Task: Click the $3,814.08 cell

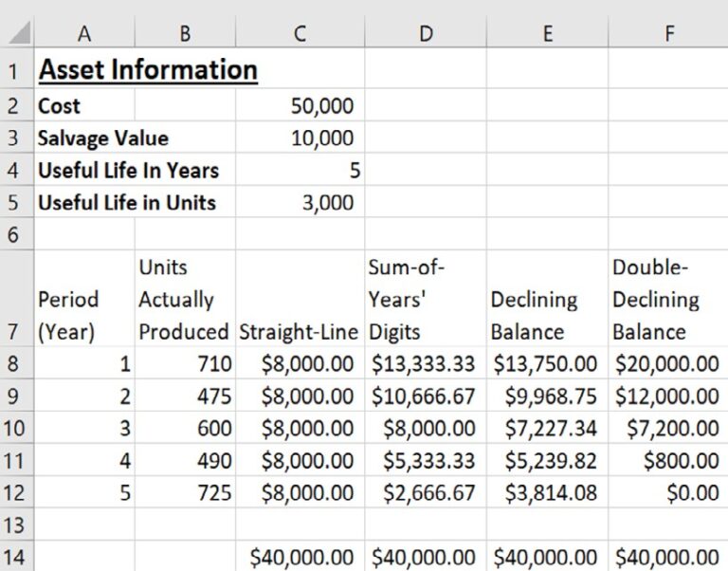Action: (547, 492)
